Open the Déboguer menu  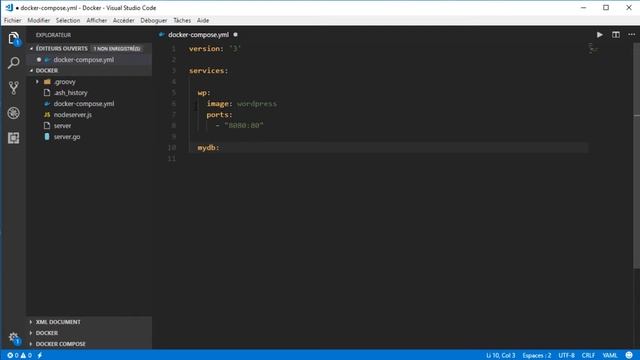coord(153,20)
